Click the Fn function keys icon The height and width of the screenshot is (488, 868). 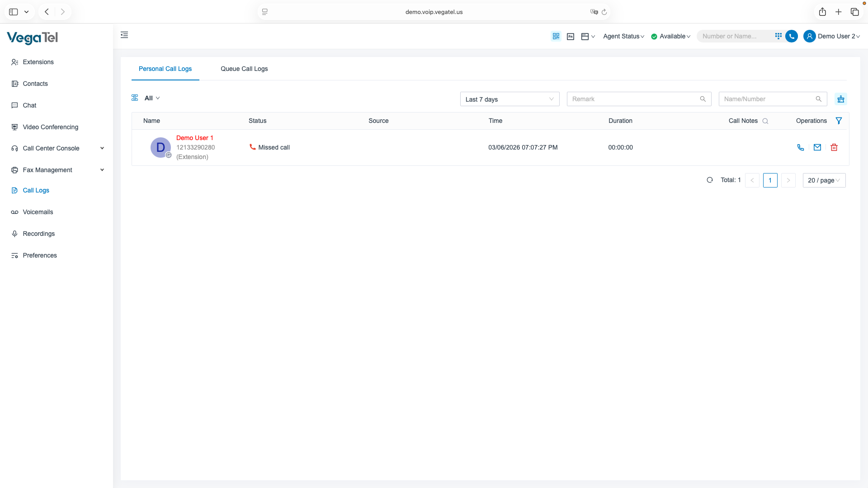point(570,36)
